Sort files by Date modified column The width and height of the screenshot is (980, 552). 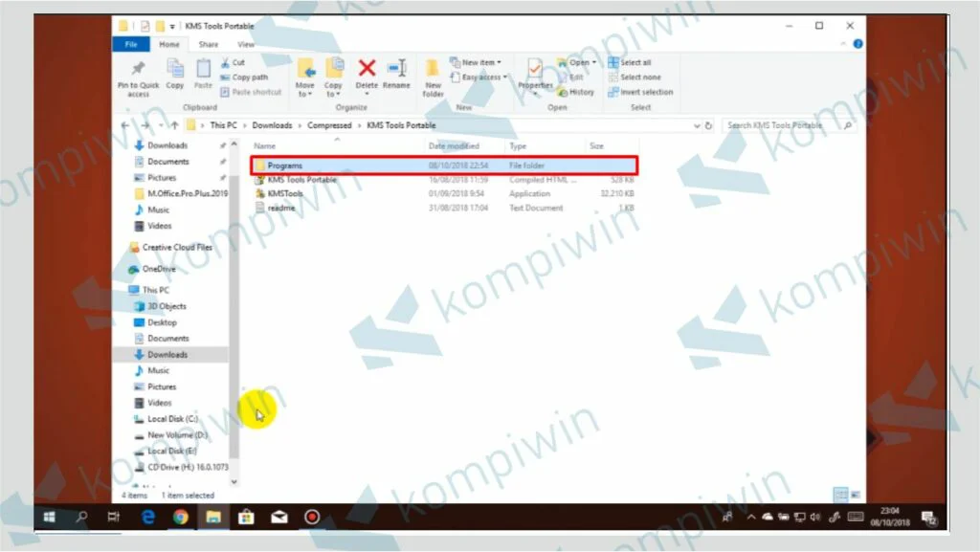click(x=454, y=146)
